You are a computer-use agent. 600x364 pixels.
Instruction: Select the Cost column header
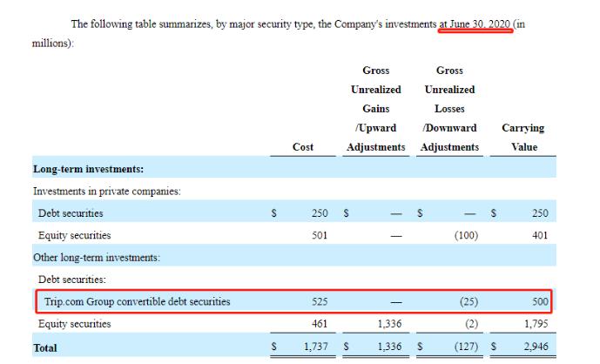point(303,147)
